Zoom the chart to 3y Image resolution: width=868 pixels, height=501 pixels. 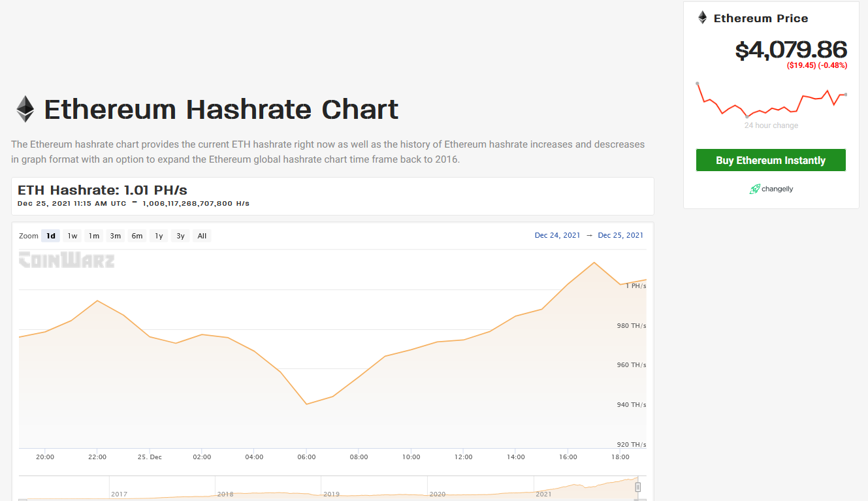[x=180, y=236]
